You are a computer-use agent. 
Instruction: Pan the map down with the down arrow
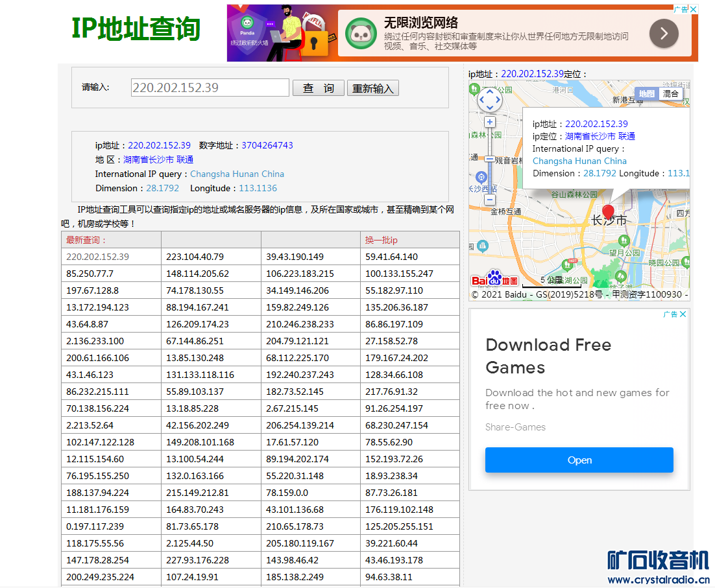(490, 108)
